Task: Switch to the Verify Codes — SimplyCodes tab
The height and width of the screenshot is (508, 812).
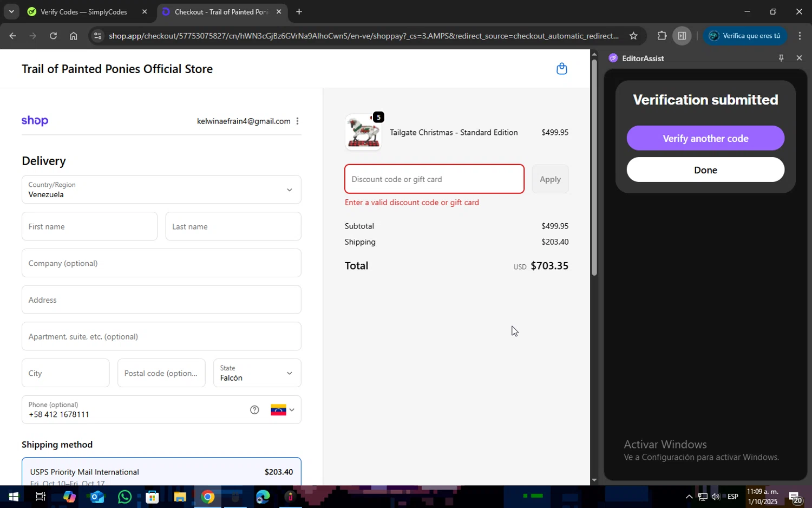Action: [84, 12]
